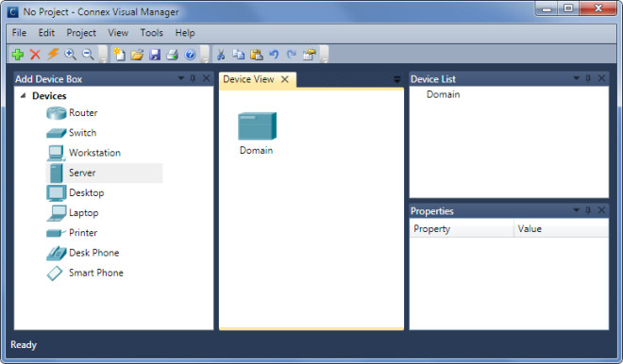Click the zoom in magnifier icon

71,55
